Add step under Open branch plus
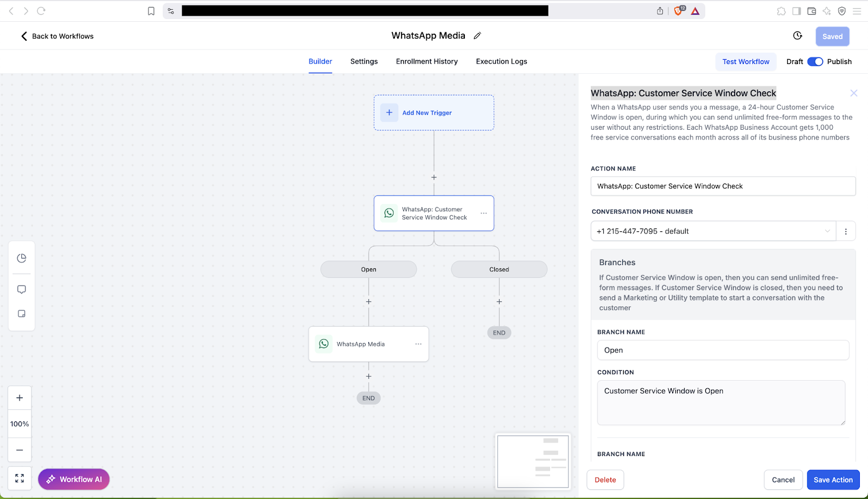This screenshot has width=868, height=499. pyautogui.click(x=369, y=301)
